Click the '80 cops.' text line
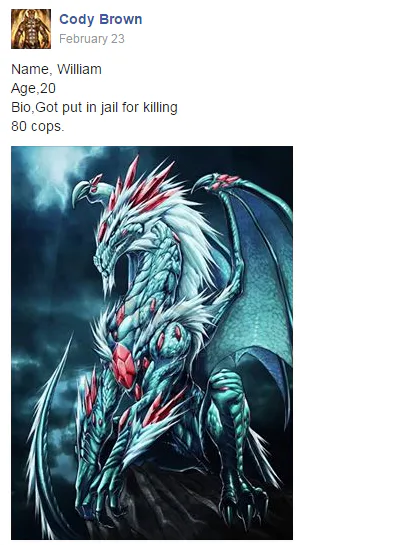 coord(38,126)
